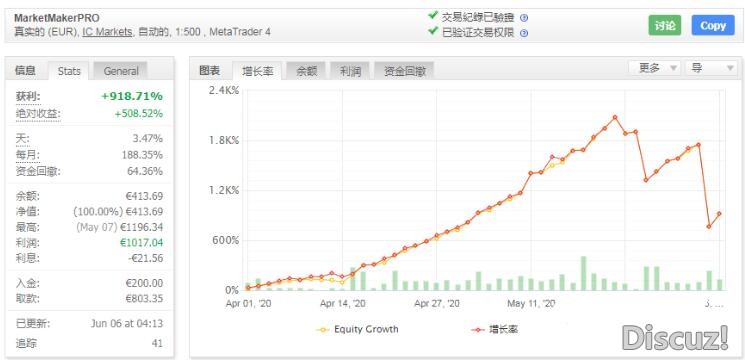Image resolution: width=745 pixels, height=362 pixels.
Task: Click the Apr 14, '20 axis label
Action: coord(343,304)
